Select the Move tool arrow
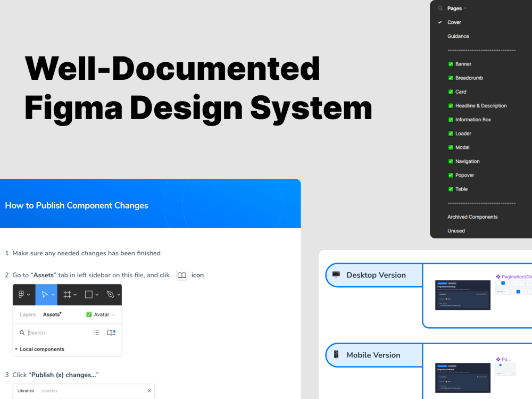 tap(45, 295)
